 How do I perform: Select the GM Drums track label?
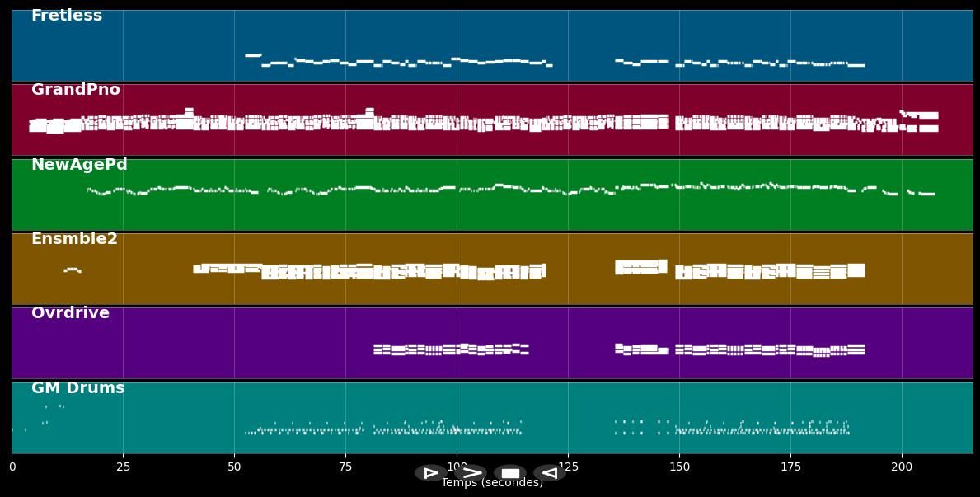(78, 388)
